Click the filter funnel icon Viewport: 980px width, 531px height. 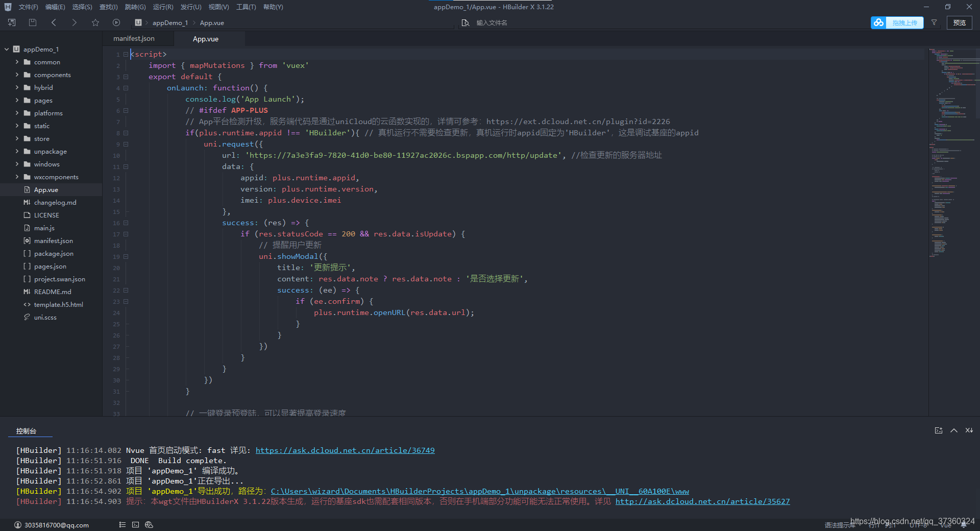click(x=934, y=22)
